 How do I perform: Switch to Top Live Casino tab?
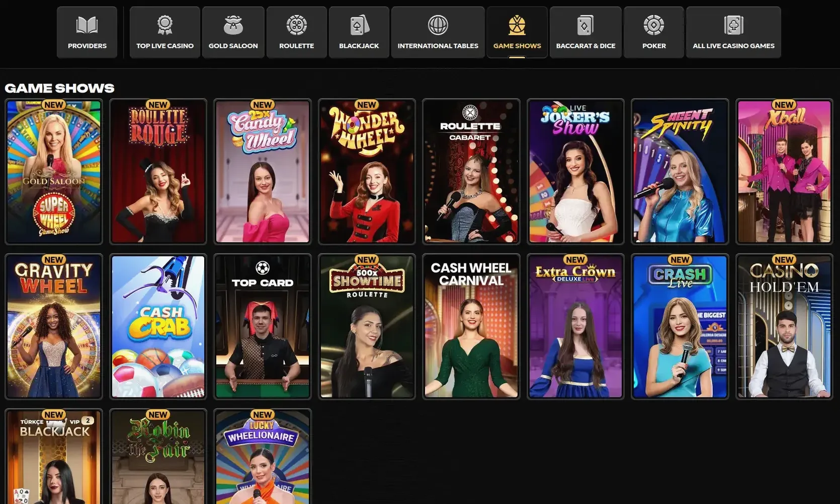[x=165, y=32]
